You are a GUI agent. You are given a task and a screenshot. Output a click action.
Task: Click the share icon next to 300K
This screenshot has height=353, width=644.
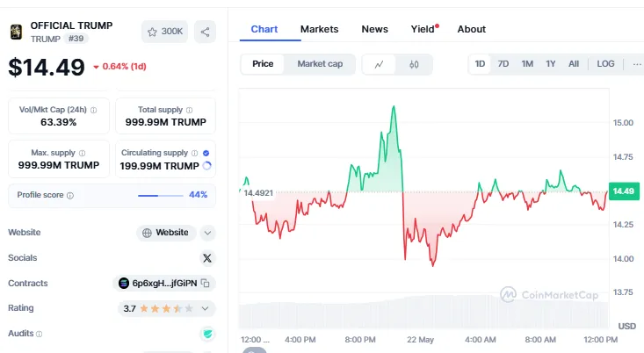click(205, 32)
